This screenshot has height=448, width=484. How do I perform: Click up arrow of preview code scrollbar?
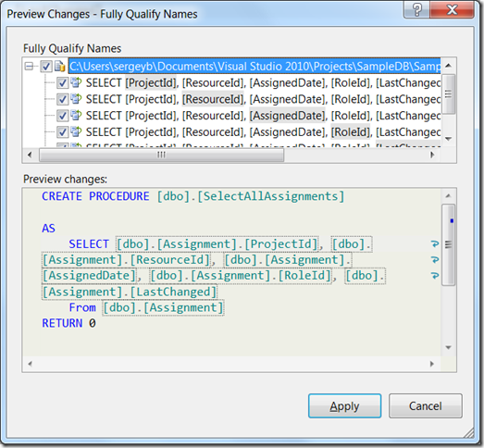tap(448, 196)
